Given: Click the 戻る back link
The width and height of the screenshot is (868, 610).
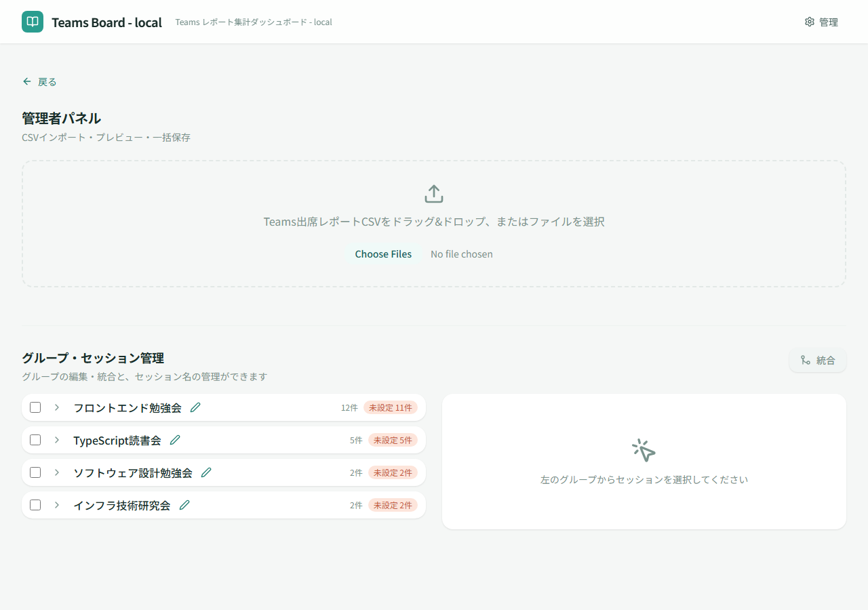Looking at the screenshot, I should pyautogui.click(x=39, y=81).
